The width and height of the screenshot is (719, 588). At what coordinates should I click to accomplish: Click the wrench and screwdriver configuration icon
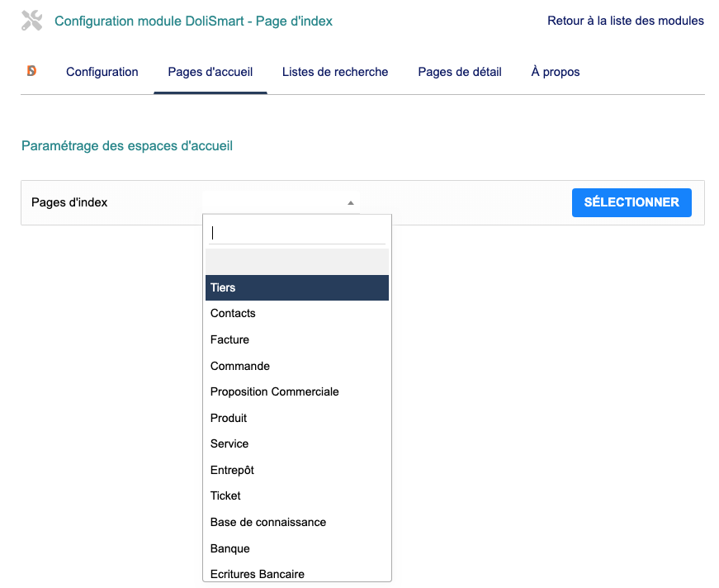[x=31, y=21]
